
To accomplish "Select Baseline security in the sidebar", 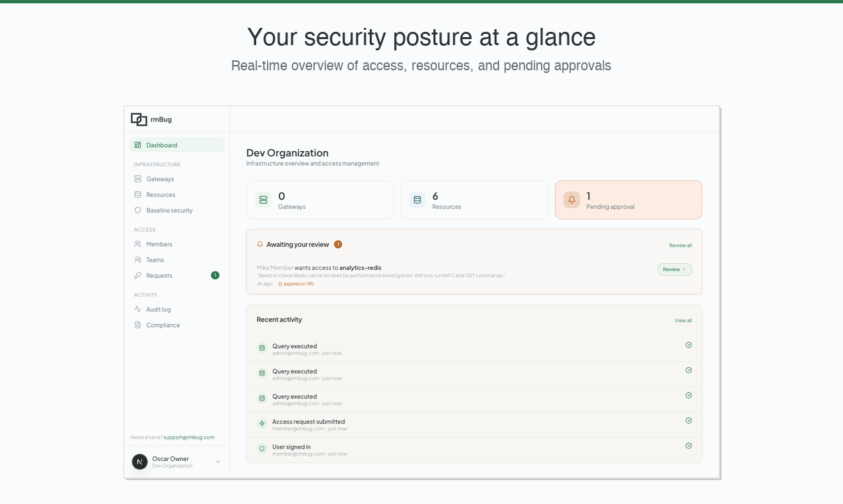I will (x=177, y=210).
